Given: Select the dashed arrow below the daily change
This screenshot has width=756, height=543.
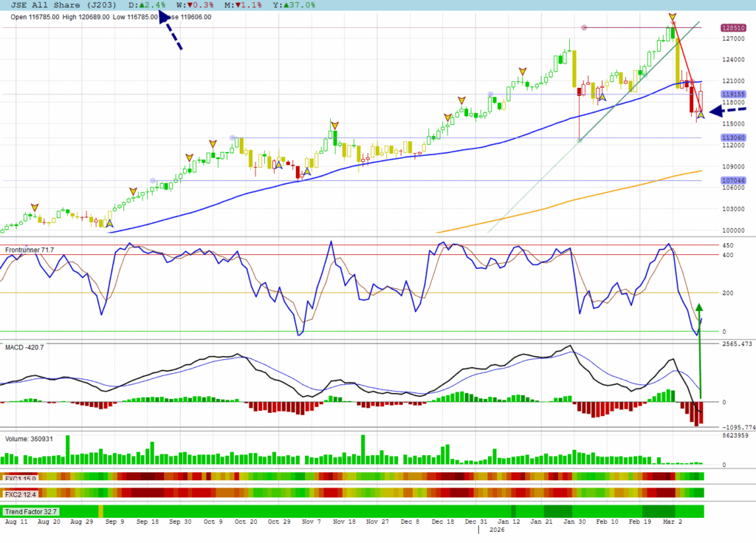Looking at the screenshot, I should [x=169, y=33].
